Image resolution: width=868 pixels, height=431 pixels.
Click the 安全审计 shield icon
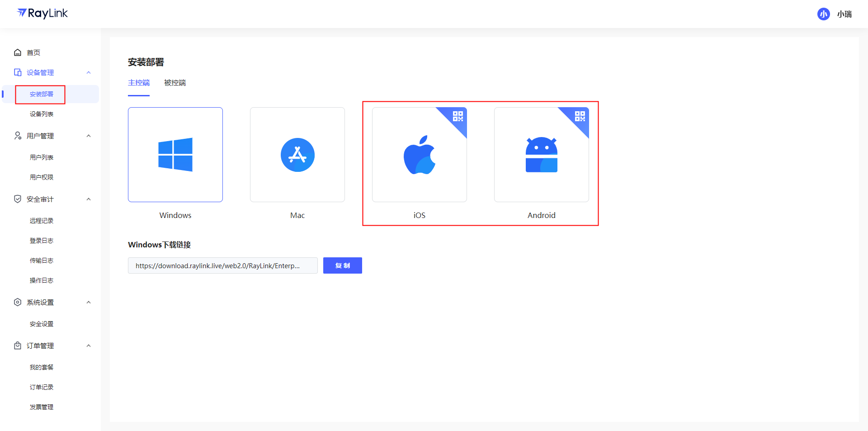18,199
